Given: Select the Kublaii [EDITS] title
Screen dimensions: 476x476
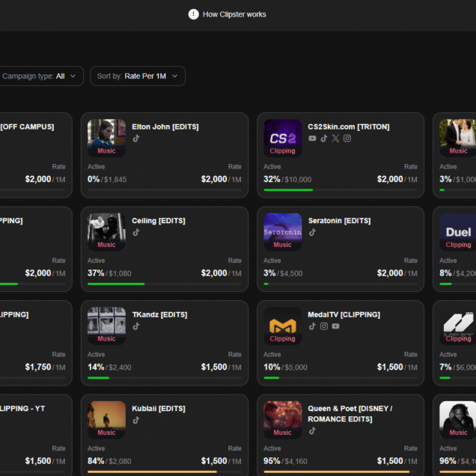Looking at the screenshot, I should coord(159,409).
